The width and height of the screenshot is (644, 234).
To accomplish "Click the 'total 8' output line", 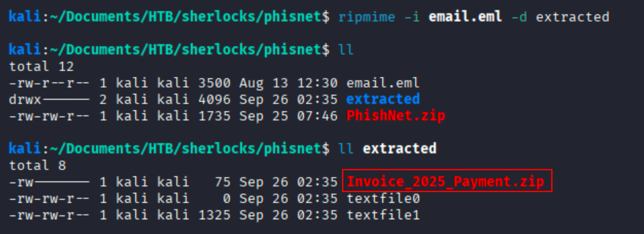I will [37, 165].
